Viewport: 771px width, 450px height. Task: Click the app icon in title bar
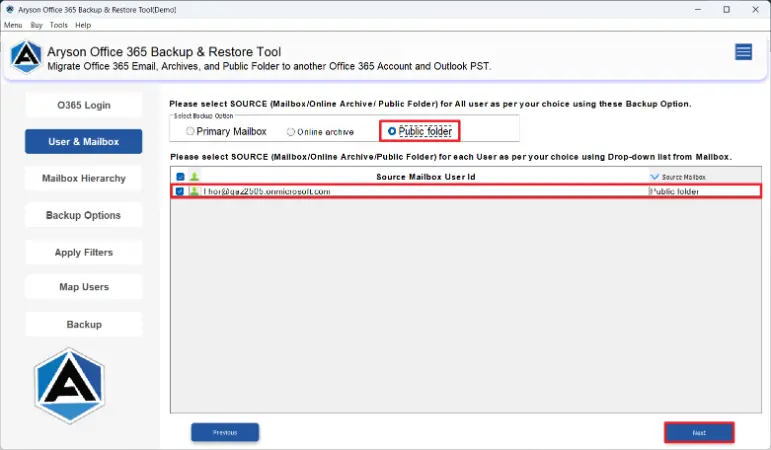pyautogui.click(x=9, y=9)
